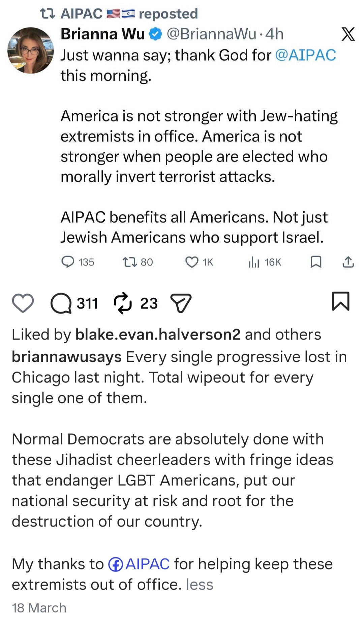Like the post with the heart icon
Viewport: 364px width, 622px height.
(x=23, y=303)
